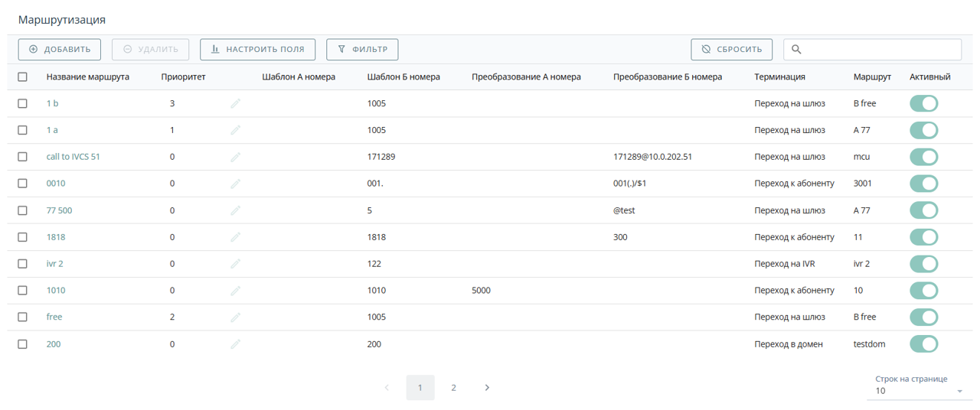Go to next page with right arrow

[487, 388]
